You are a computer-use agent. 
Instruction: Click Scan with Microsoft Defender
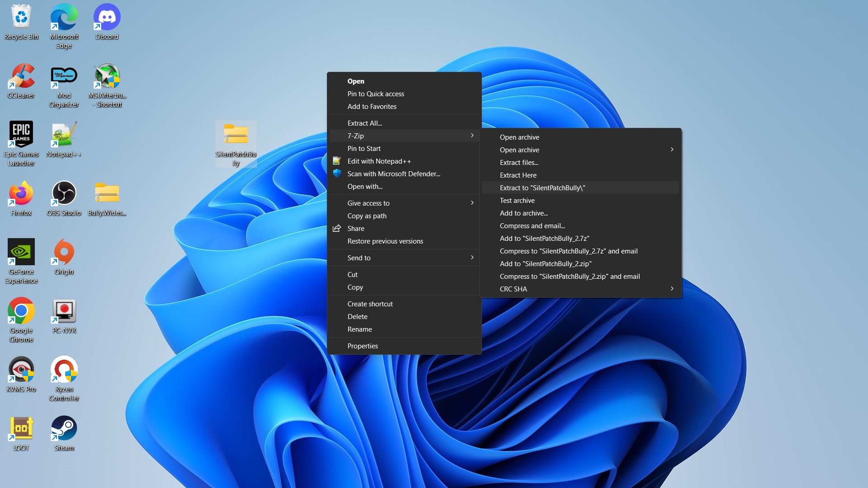click(x=393, y=174)
